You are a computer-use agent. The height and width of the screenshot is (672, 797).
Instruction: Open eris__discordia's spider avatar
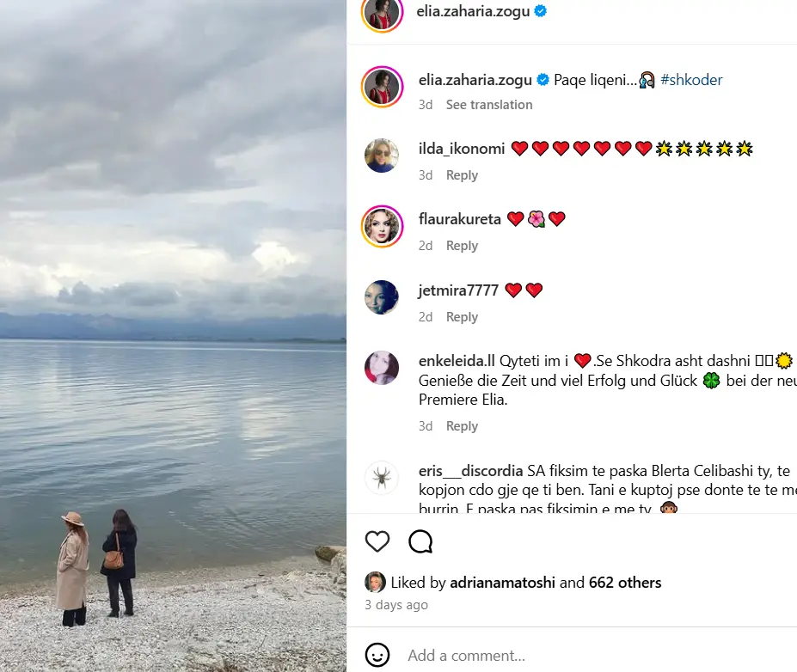pyautogui.click(x=382, y=478)
